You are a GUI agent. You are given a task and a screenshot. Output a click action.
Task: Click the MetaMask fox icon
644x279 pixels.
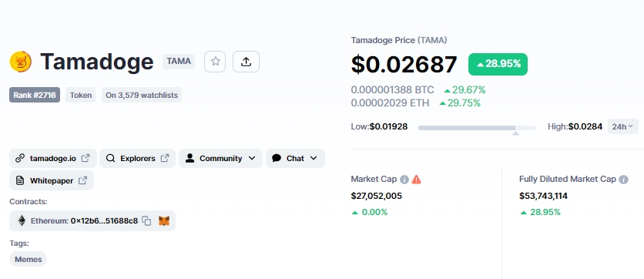coord(164,221)
